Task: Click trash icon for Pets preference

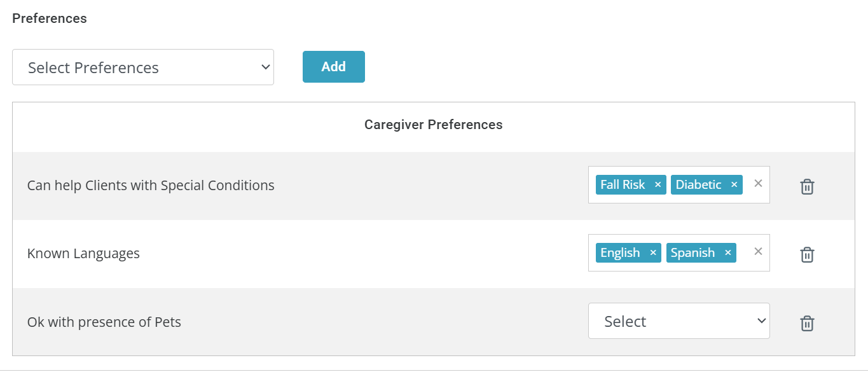Action: 807,323
